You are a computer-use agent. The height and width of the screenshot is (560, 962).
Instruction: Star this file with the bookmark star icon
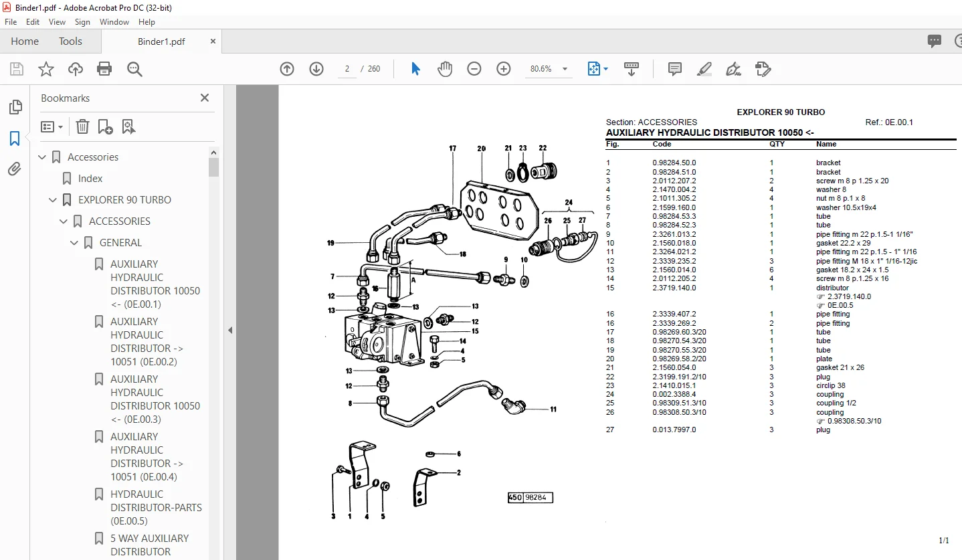46,69
